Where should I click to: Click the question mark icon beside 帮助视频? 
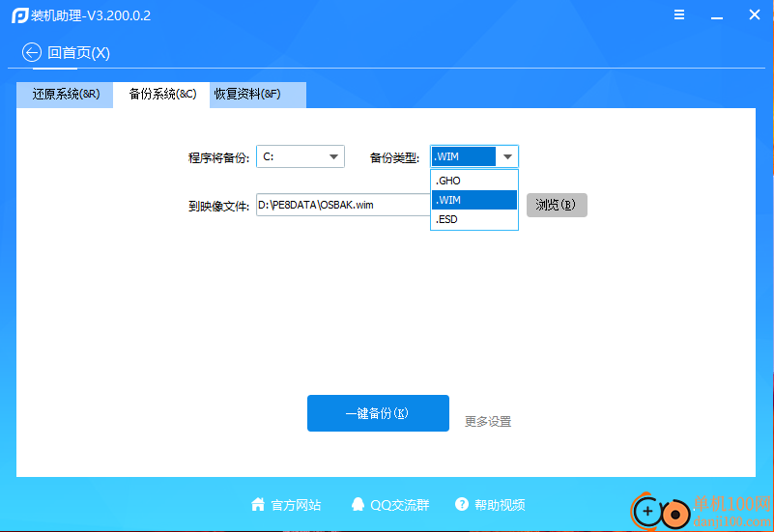click(x=462, y=504)
